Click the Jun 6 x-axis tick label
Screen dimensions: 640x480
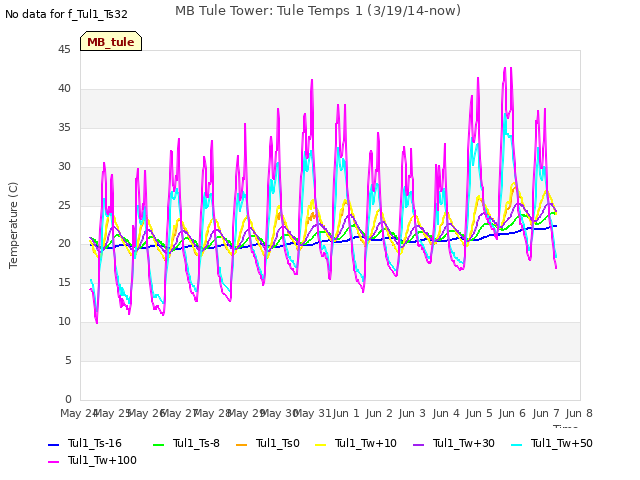512,413
